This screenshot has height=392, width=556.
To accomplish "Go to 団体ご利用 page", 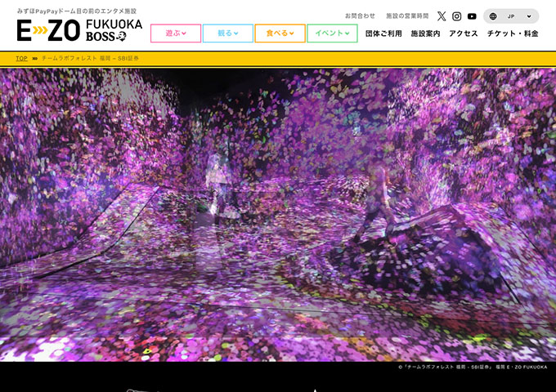I will 383,33.
